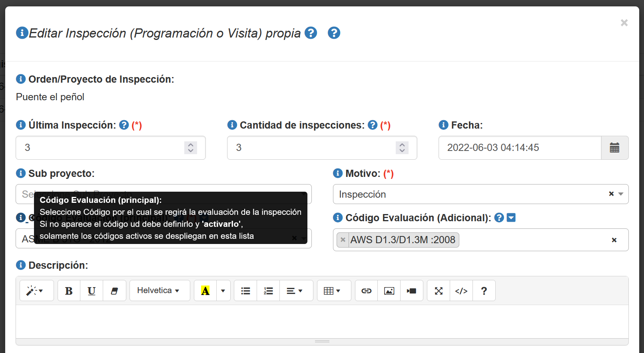
Task: Expand the magic wand style dropdown
Action: coord(36,291)
